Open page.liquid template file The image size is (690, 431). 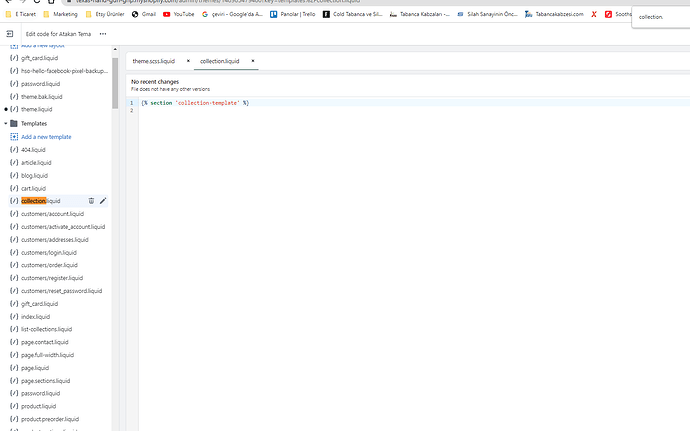coord(35,368)
